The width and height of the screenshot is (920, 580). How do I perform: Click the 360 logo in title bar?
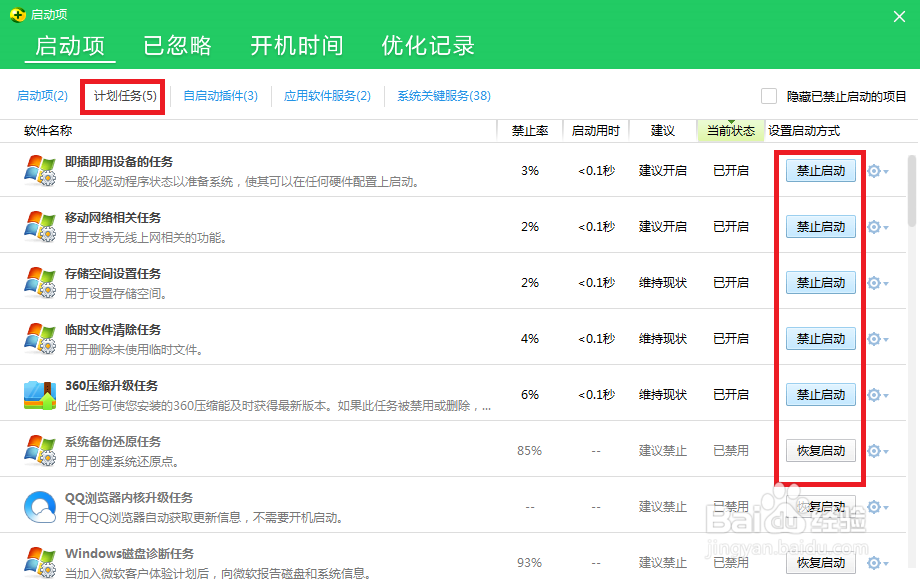coord(16,14)
